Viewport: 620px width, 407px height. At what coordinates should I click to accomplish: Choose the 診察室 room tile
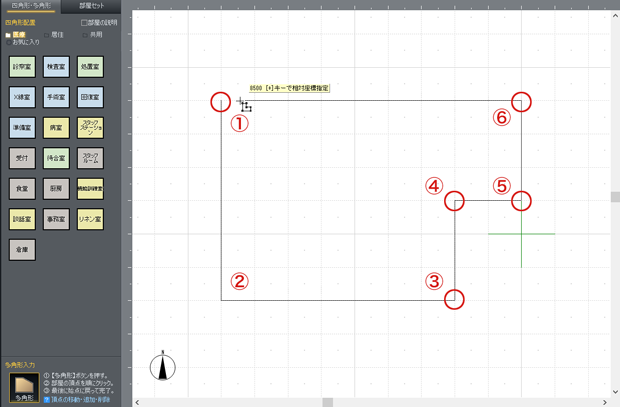(22, 68)
